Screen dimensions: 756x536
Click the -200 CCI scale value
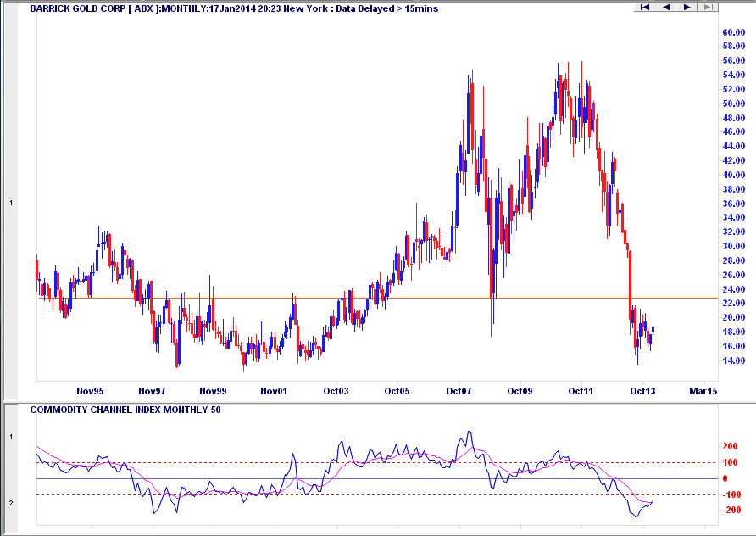pyautogui.click(x=731, y=510)
